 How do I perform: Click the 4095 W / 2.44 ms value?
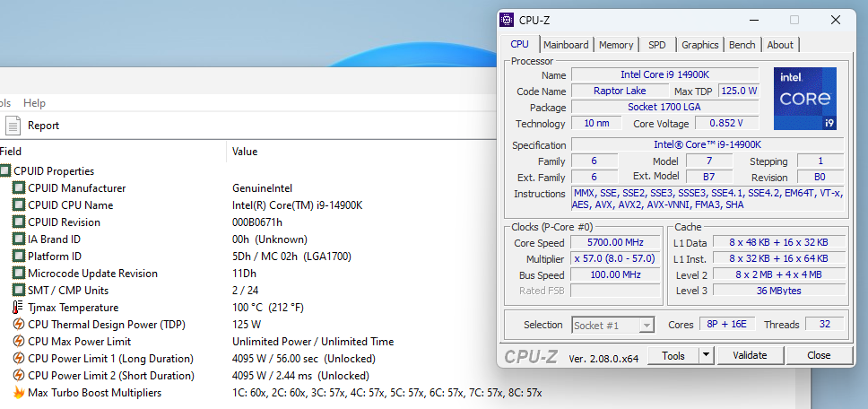300,376
